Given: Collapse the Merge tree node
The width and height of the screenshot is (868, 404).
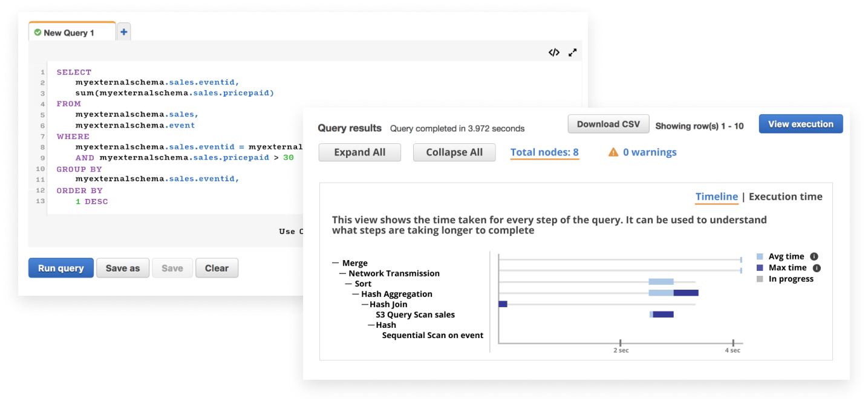Looking at the screenshot, I should pos(335,263).
